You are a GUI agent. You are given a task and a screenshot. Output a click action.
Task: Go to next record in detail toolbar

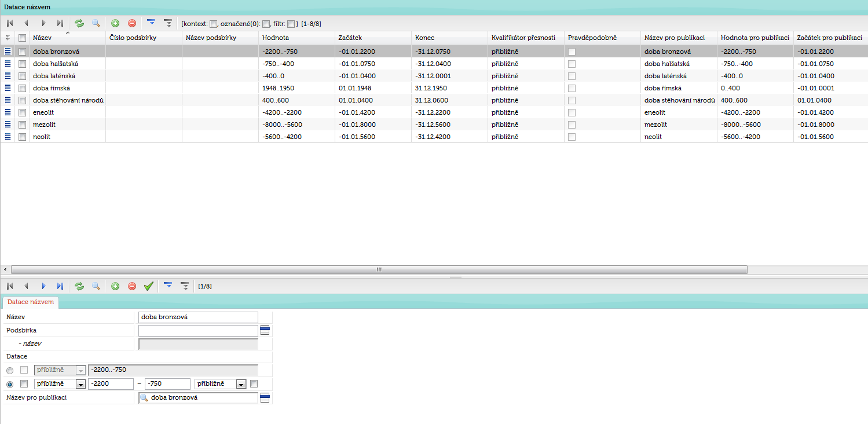(43, 286)
